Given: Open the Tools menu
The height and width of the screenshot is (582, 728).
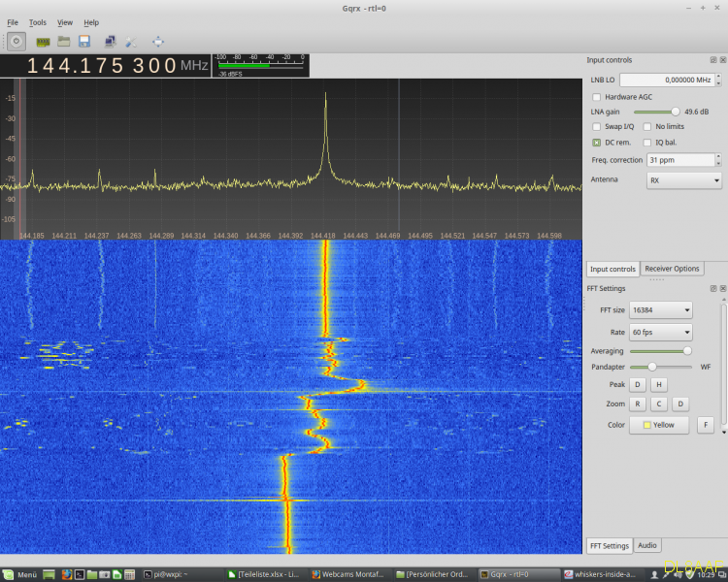Looking at the screenshot, I should 37,22.
